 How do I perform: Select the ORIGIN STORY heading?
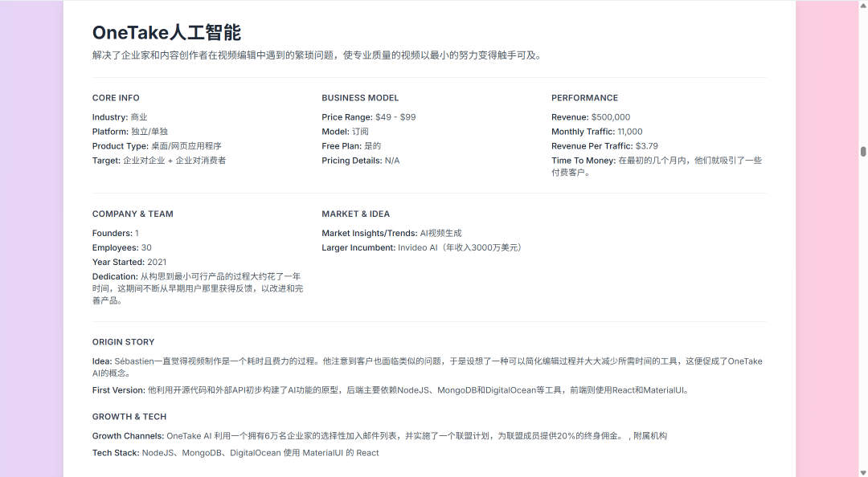(x=124, y=342)
